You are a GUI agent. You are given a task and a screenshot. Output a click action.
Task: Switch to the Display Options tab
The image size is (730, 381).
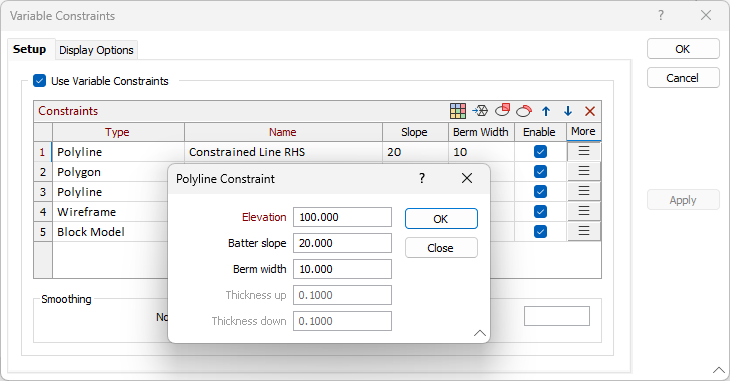96,50
